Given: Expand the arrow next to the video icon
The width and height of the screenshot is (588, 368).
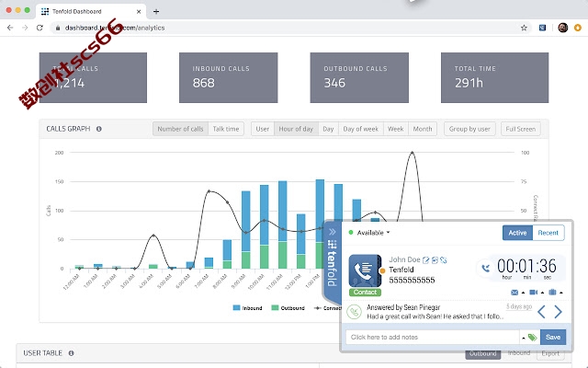Looking at the screenshot, I should tap(542, 293).
